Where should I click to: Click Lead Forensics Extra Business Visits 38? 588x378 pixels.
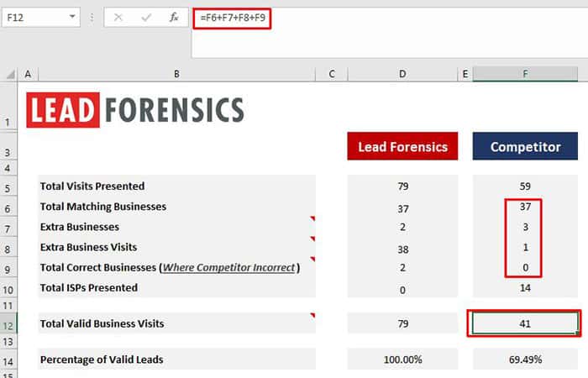click(402, 249)
